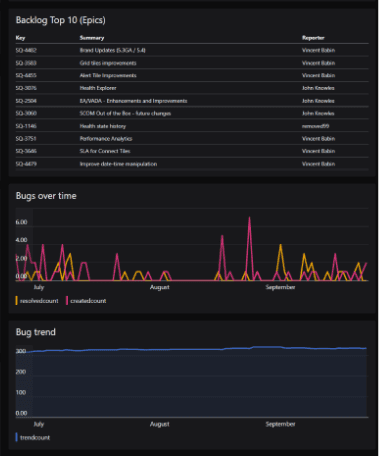Open Improve date-time manipulation epic

coord(192,164)
